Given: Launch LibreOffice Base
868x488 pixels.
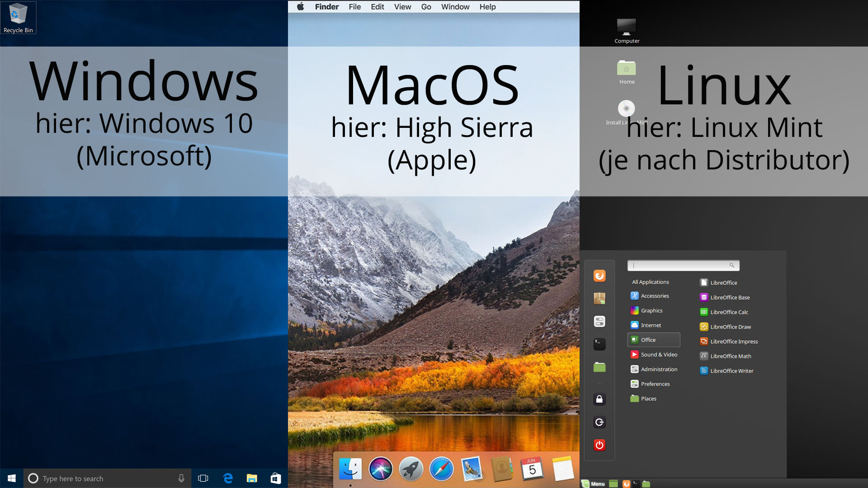Looking at the screenshot, I should coord(725,297).
